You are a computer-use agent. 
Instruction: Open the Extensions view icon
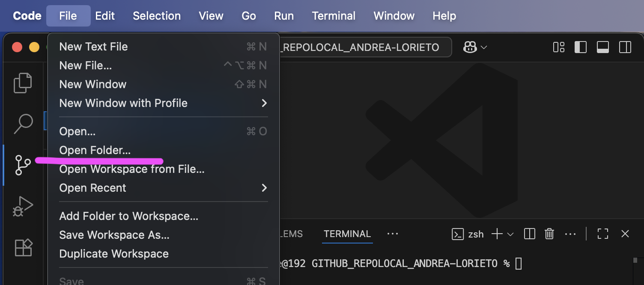pos(23,247)
